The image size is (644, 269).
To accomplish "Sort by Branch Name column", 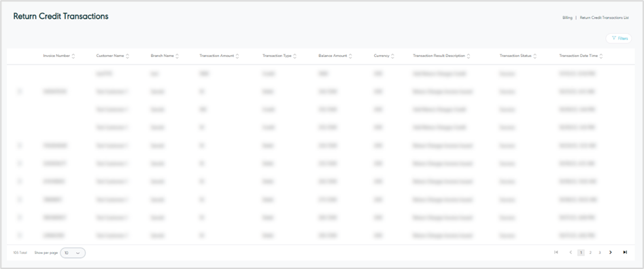I will point(165,56).
